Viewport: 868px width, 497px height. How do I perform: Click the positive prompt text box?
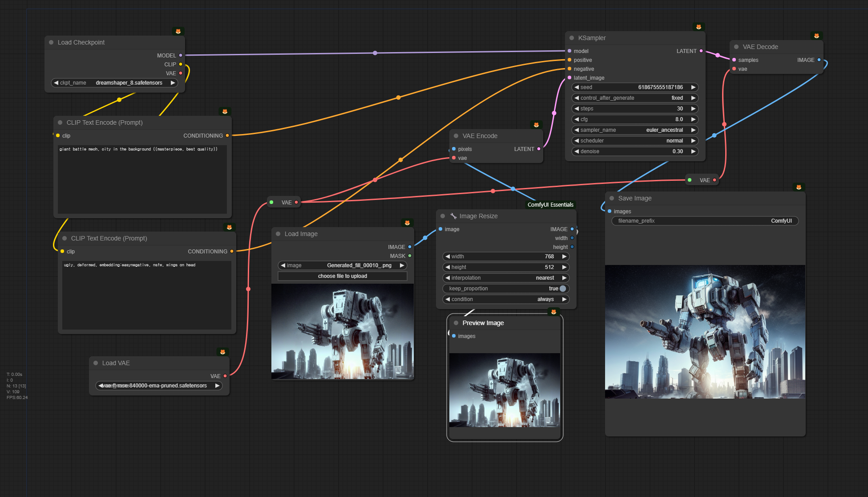[x=142, y=178]
